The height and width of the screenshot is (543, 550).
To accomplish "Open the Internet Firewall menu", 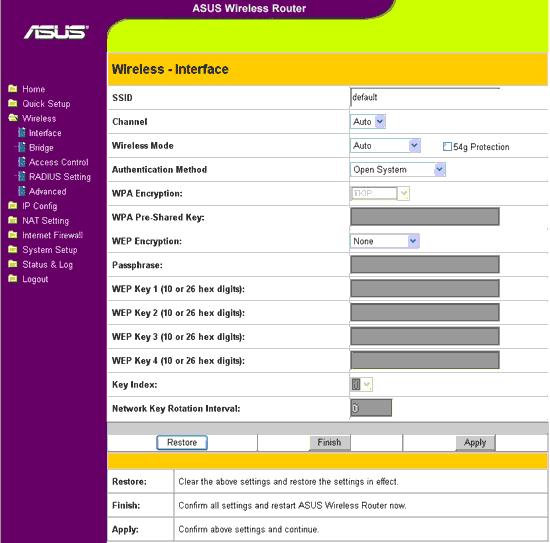I will click(x=53, y=235).
